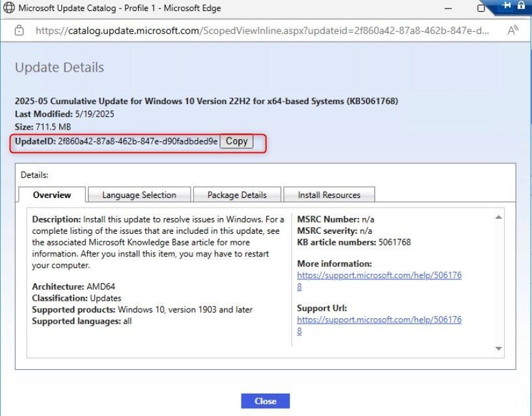
Task: Copy the UpdateID using the Copy button
Action: pos(236,141)
